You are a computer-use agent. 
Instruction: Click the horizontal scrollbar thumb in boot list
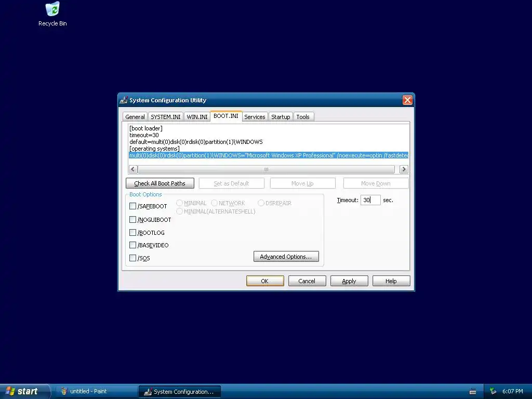click(267, 169)
